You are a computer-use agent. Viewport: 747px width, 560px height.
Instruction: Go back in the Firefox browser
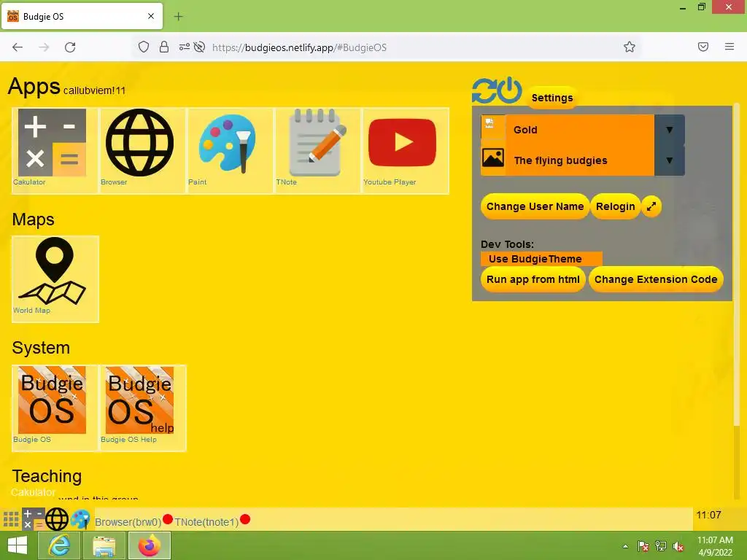18,47
